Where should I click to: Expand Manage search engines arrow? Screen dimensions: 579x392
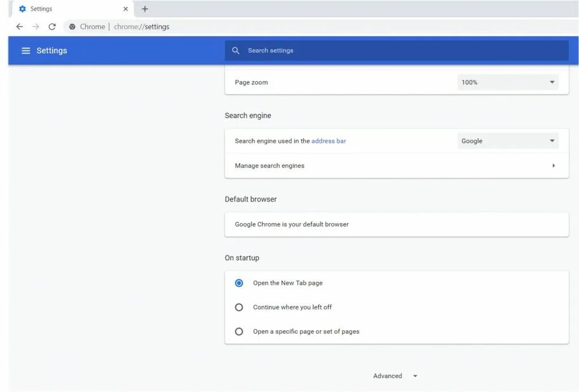(554, 165)
